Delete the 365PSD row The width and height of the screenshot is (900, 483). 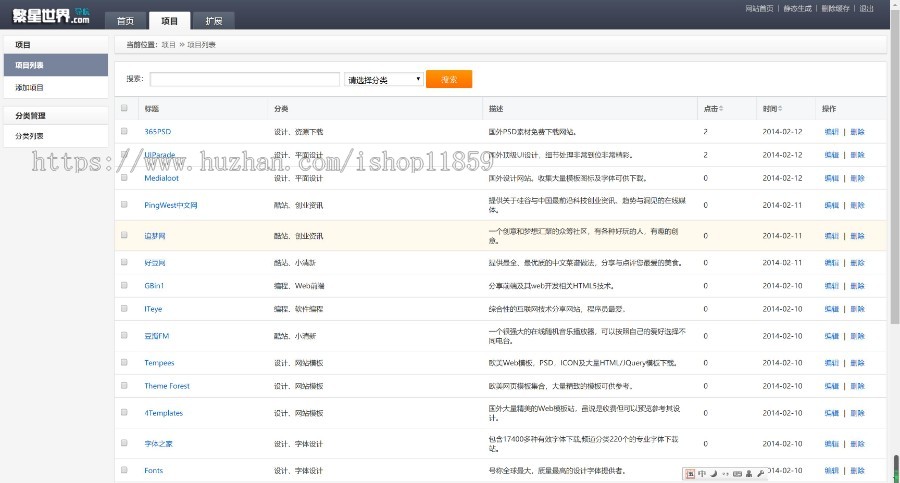(857, 132)
